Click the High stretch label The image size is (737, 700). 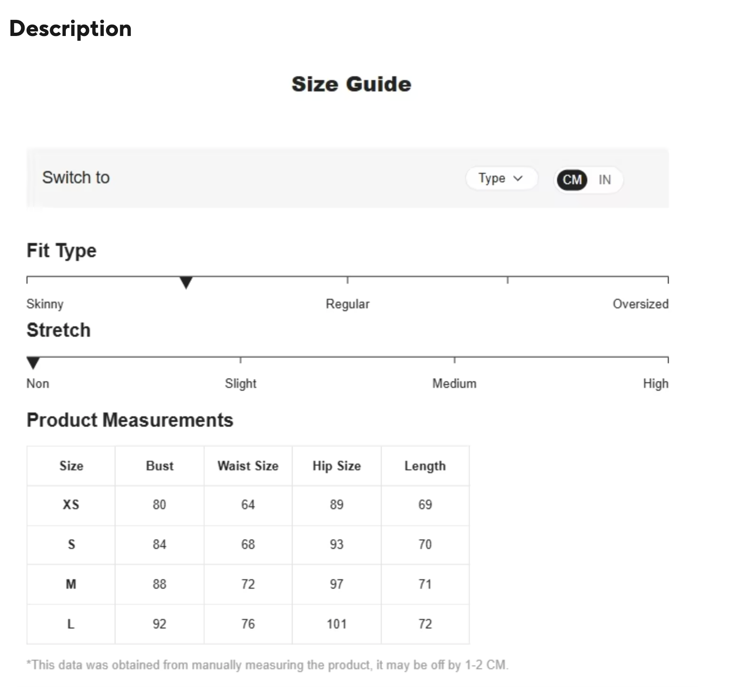point(656,384)
